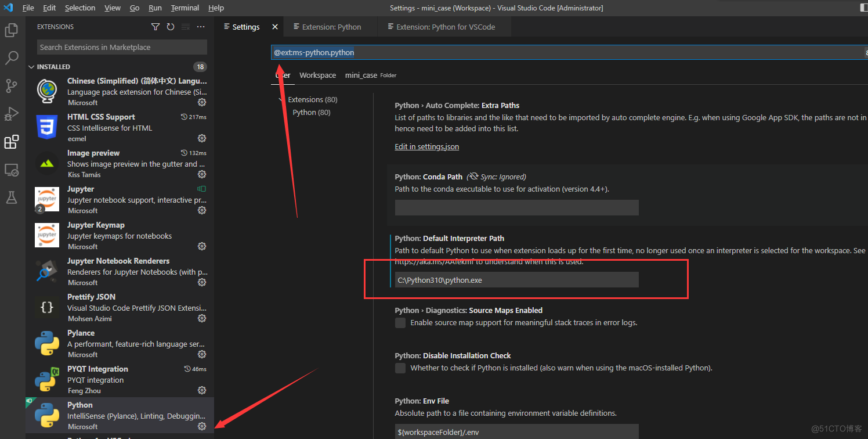Viewport: 868px width, 439px height.
Task: Click the filter extensions funnel icon
Action: click(x=155, y=27)
